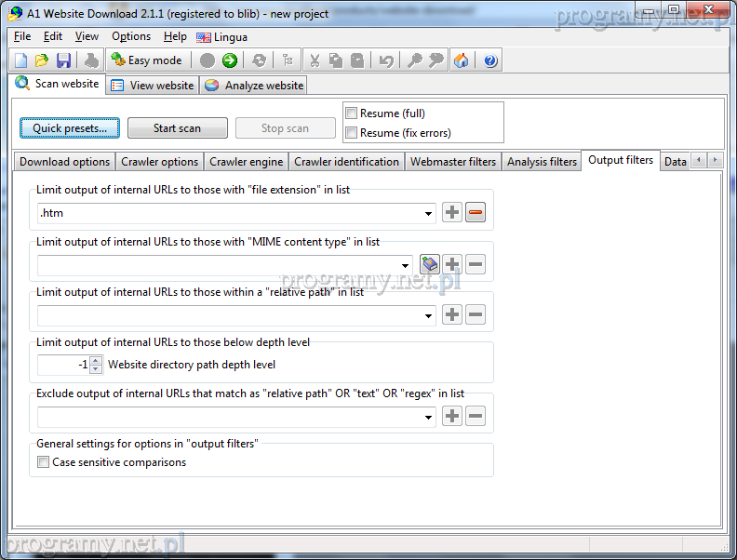Image resolution: width=737 pixels, height=560 pixels.
Task: Click the home icon in toolbar
Action: pos(462,60)
